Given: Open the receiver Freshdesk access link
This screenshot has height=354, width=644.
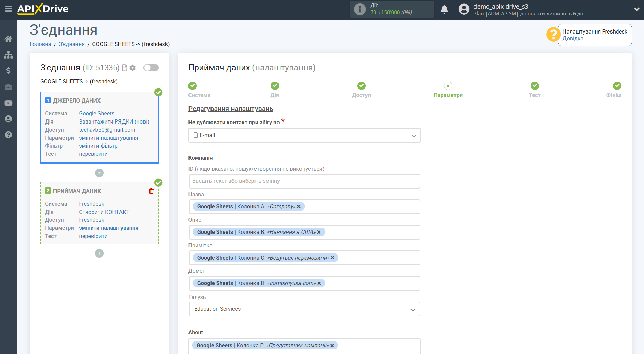Looking at the screenshot, I should click(x=91, y=220).
